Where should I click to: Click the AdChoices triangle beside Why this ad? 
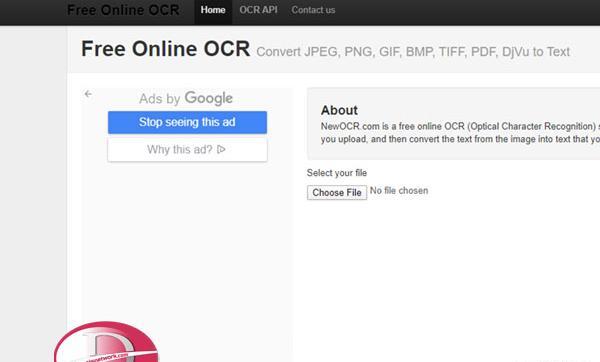click(221, 149)
